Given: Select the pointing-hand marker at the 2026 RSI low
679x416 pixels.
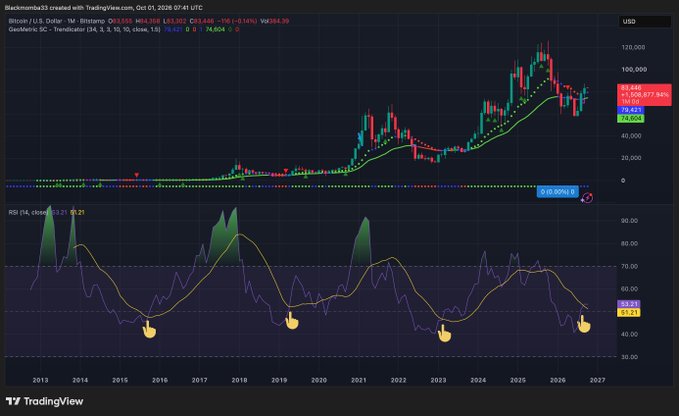Looking at the screenshot, I should click(584, 324).
